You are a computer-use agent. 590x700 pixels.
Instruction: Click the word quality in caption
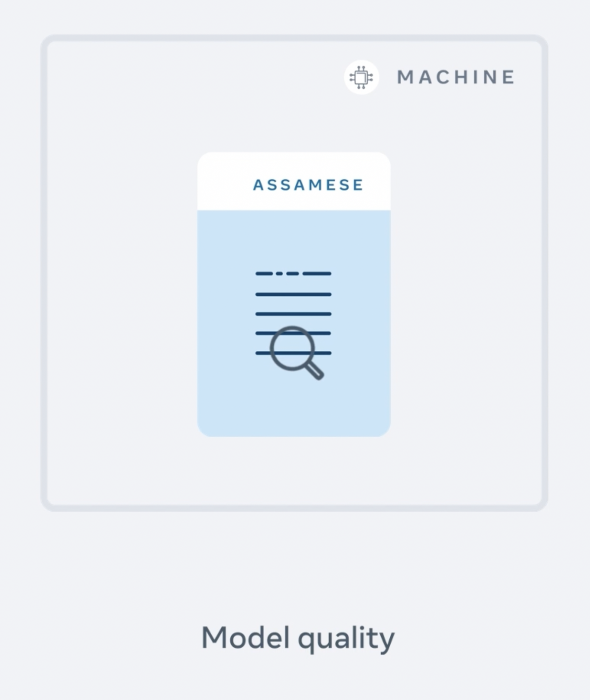point(346,639)
